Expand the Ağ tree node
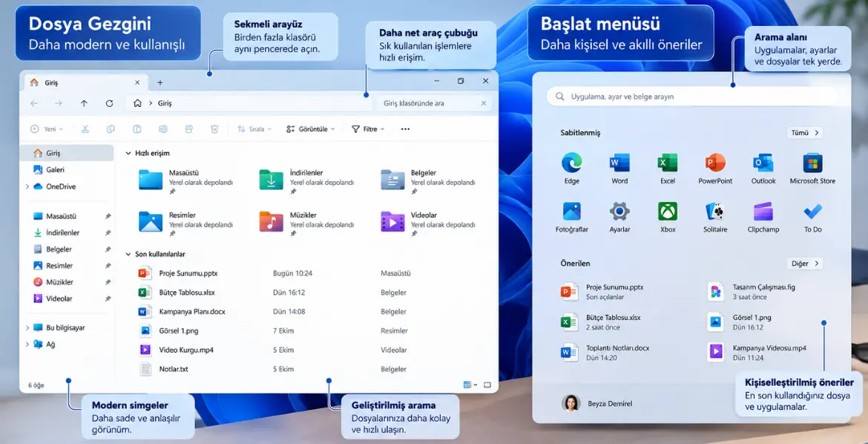Screen dimensions: 868x444 pos(27,345)
